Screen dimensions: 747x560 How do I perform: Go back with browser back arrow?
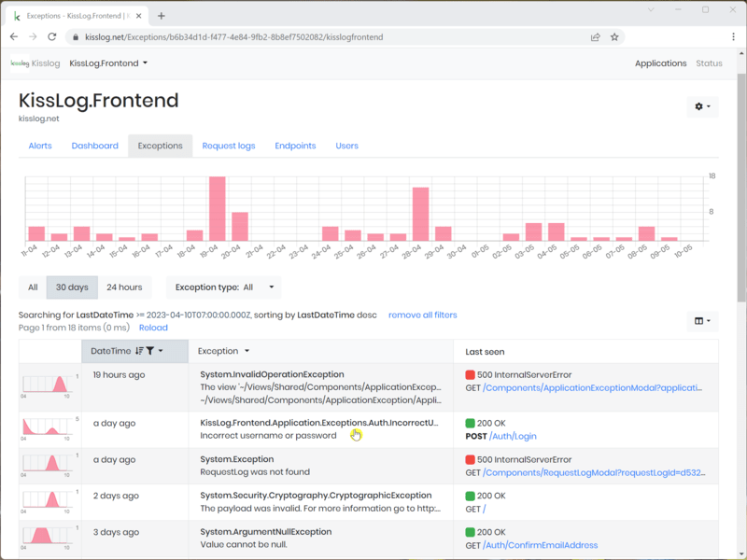pyautogui.click(x=14, y=37)
